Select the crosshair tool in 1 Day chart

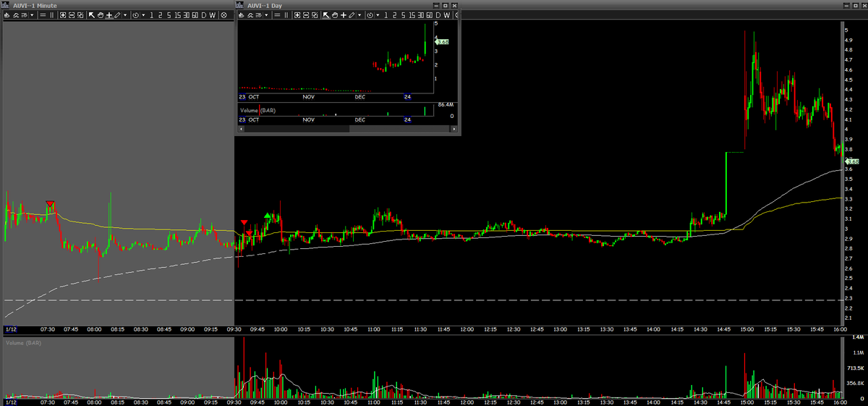pos(344,15)
